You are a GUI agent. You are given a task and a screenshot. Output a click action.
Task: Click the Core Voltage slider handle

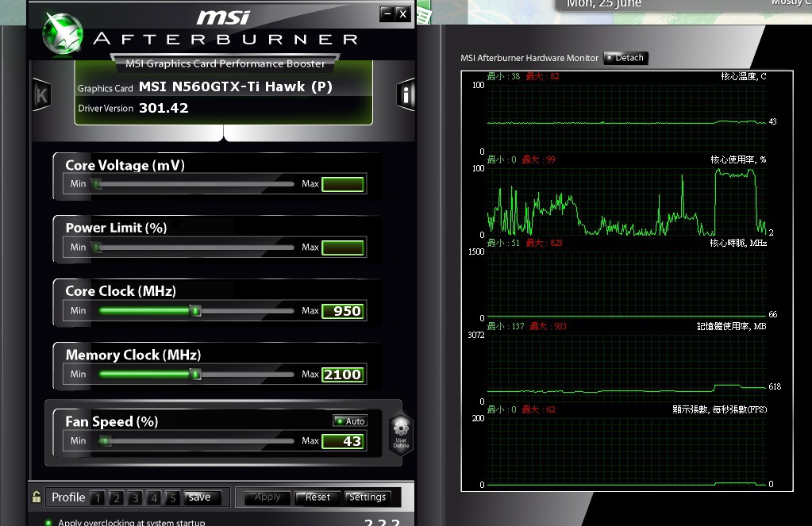[97, 184]
